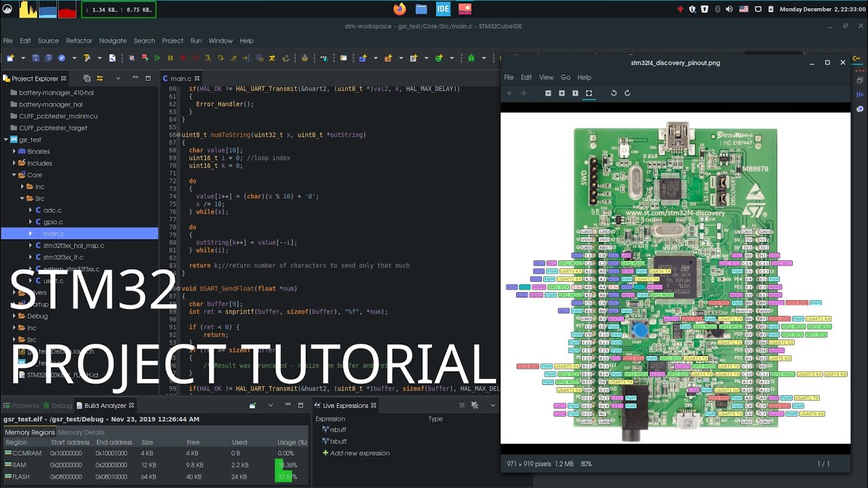Click the STM32F4 discovery pinout image
Screen dimensions: 868x488
pyautogui.click(x=675, y=278)
